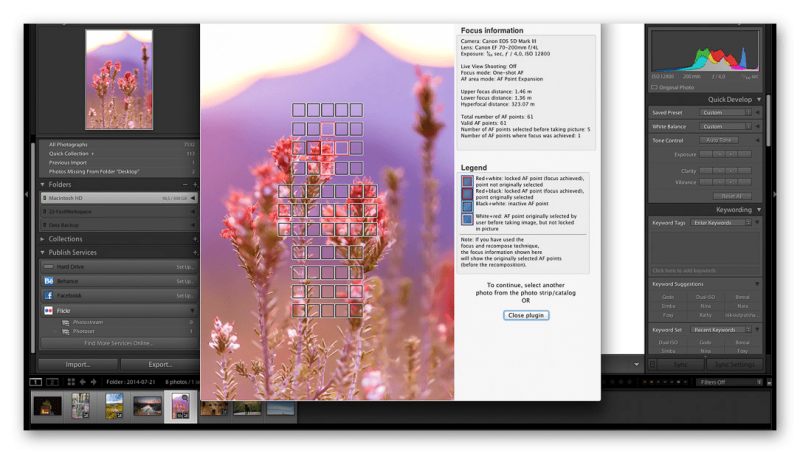
Task: Click the red color label filter
Action: click(644, 382)
